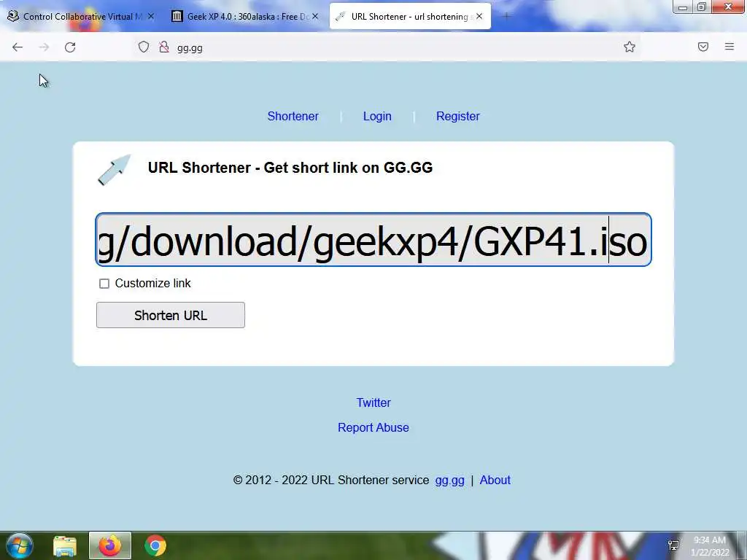Save page to Pocket icon
This screenshot has width=747, height=560.
click(703, 47)
